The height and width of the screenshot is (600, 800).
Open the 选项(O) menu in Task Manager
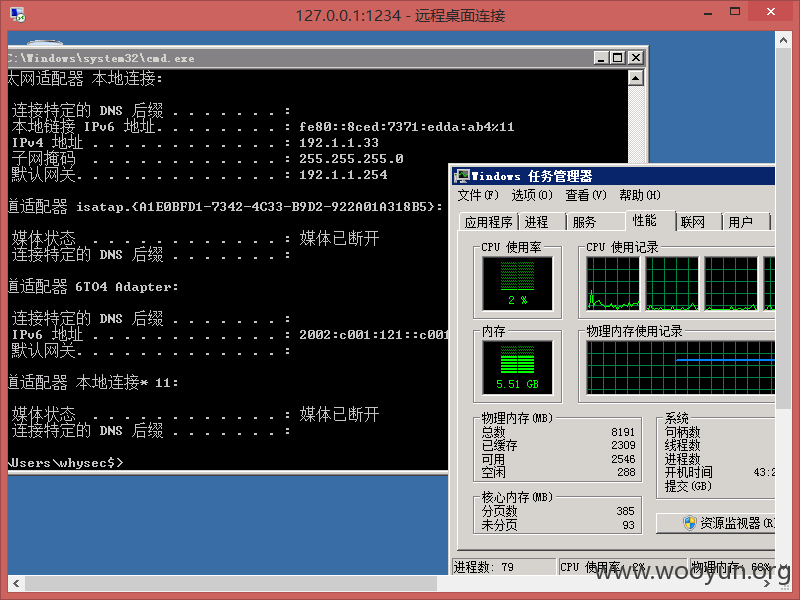coord(532,195)
